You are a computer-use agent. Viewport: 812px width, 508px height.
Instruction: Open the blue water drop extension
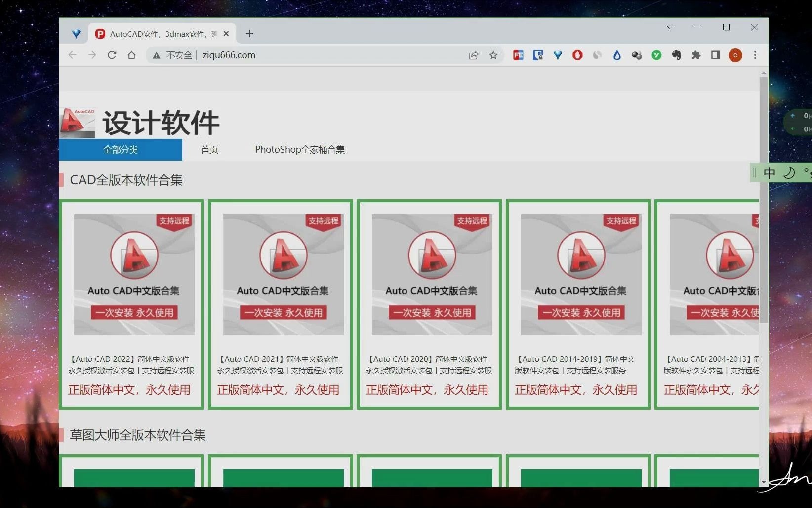click(617, 55)
